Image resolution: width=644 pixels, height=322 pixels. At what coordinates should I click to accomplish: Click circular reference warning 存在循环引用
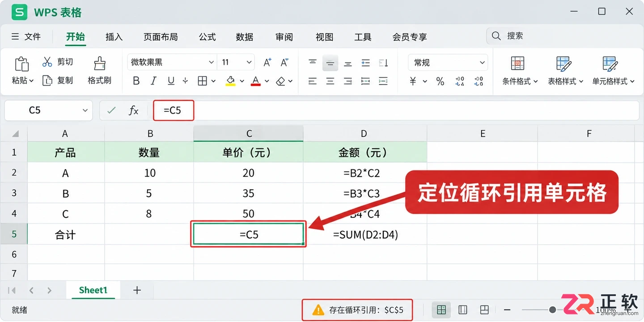tap(357, 310)
